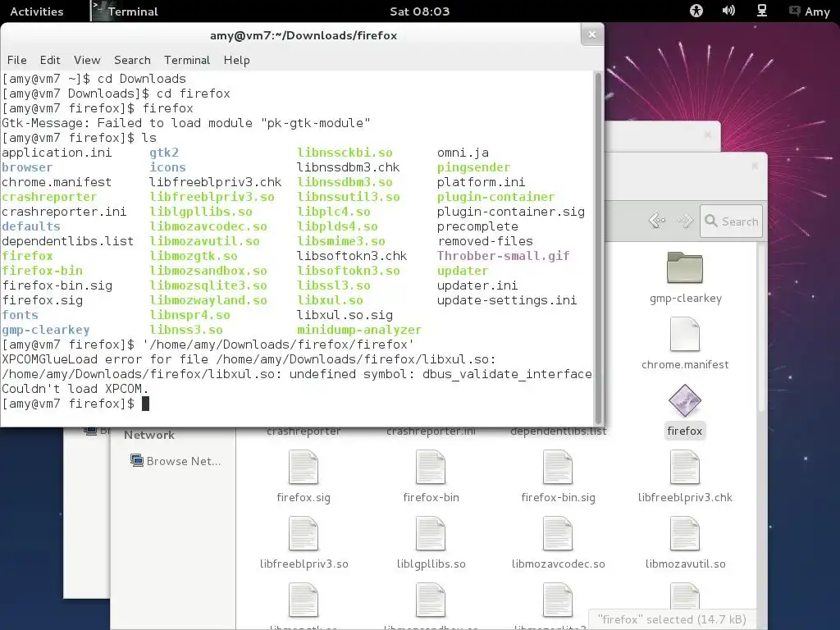Click the libxul.so.sig entry in Terminal
Screen dimensions: 840x630
[345, 315]
